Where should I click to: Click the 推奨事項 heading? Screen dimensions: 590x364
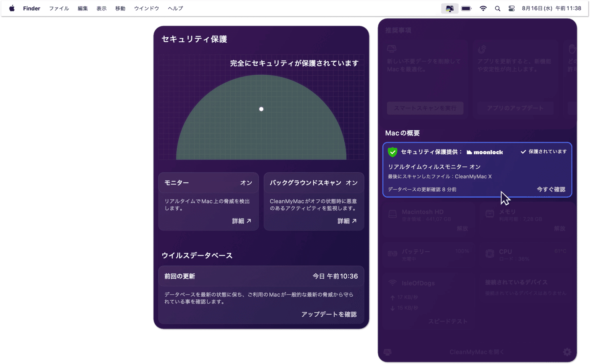pos(398,30)
